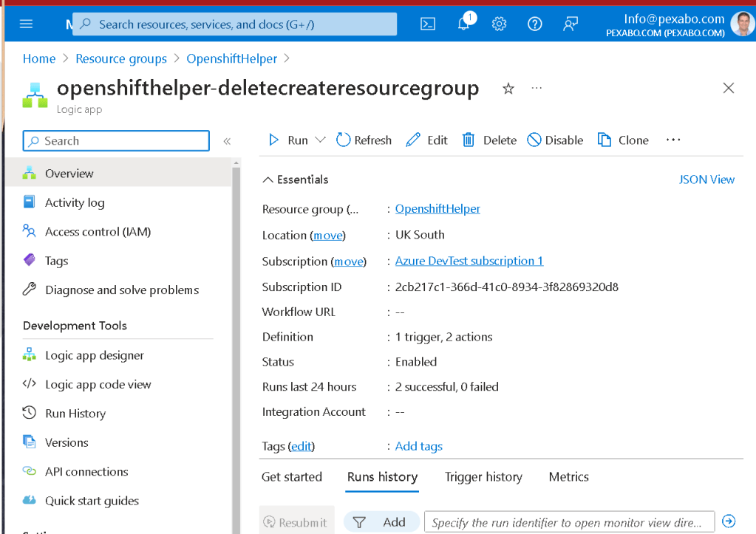Open the help question mark menu

(535, 24)
